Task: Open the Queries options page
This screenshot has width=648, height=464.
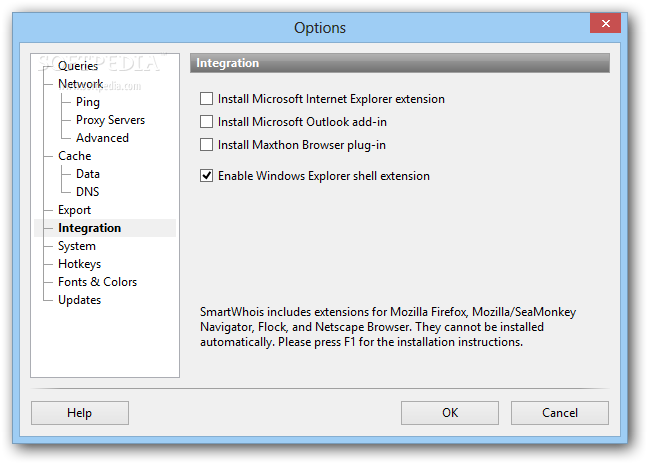Action: pyautogui.click(x=78, y=66)
